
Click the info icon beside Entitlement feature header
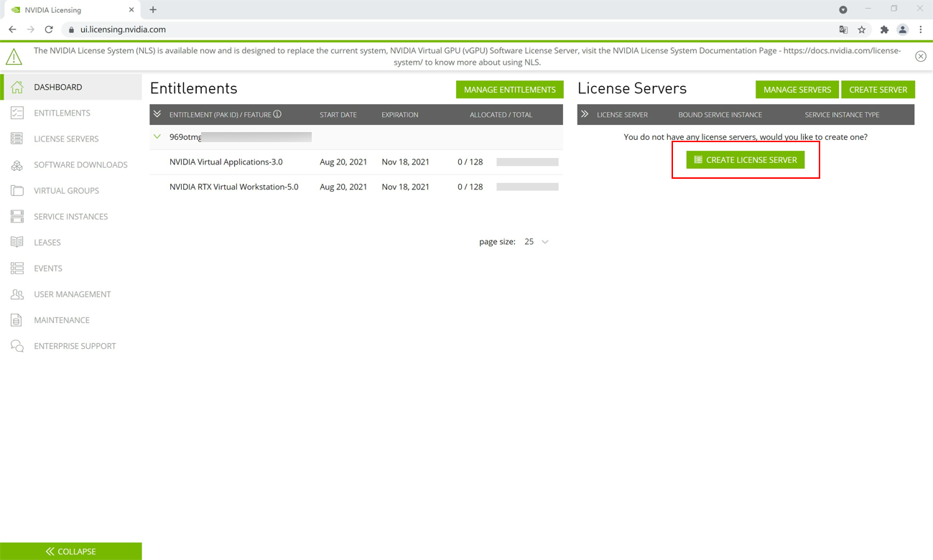(x=277, y=114)
